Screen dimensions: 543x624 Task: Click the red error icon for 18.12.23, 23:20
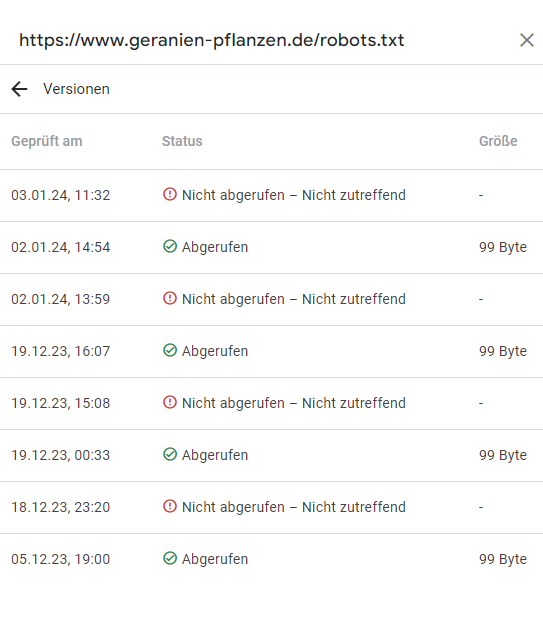point(170,506)
